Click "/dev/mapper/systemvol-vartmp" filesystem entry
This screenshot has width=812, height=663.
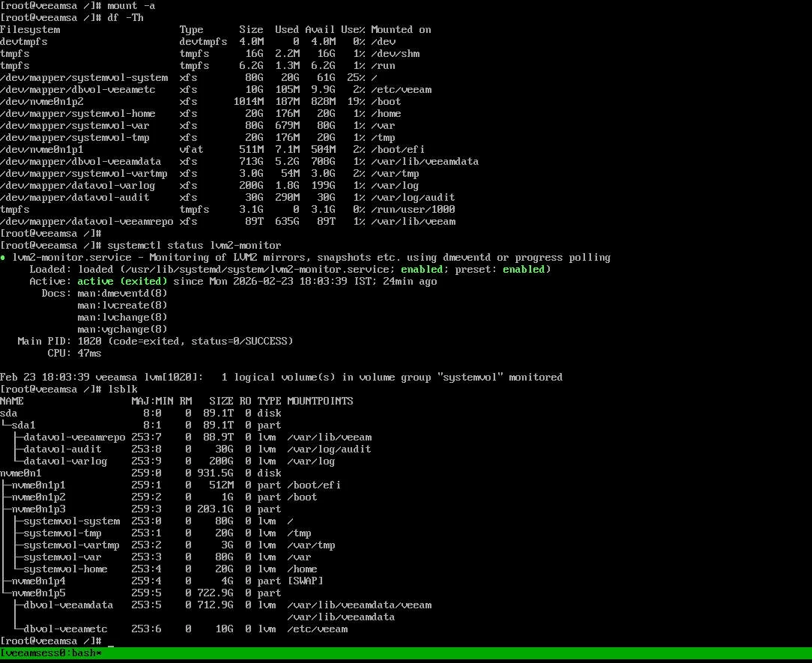pyautogui.click(x=84, y=174)
